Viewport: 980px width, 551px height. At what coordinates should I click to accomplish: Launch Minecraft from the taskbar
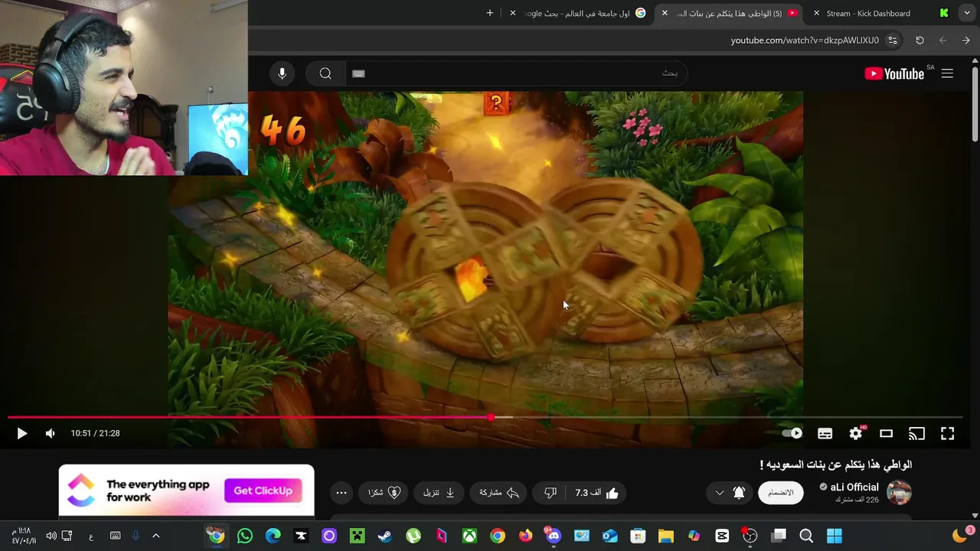(357, 536)
